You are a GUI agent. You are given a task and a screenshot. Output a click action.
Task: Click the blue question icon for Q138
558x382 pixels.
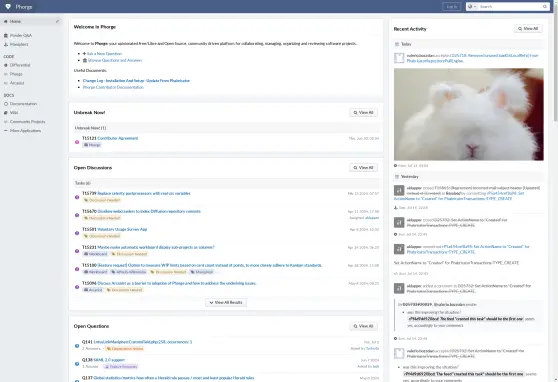[77, 363]
